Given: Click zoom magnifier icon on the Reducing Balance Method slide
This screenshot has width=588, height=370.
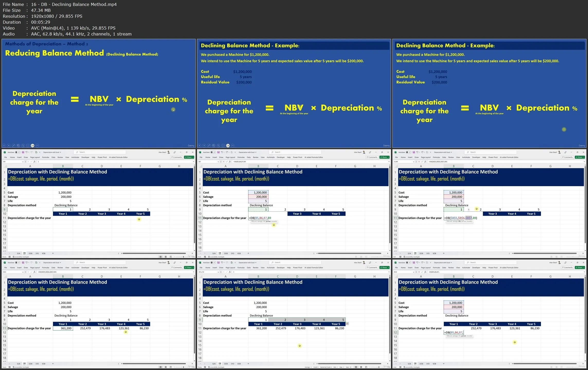Looking at the screenshot, I should point(23,146).
